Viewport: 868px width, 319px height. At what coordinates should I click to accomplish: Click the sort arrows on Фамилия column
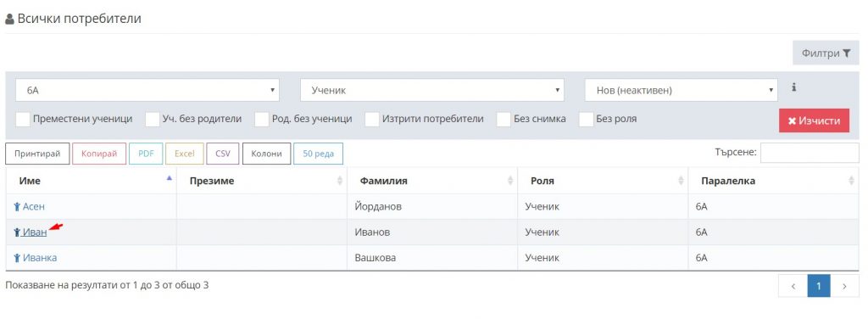[510, 181]
